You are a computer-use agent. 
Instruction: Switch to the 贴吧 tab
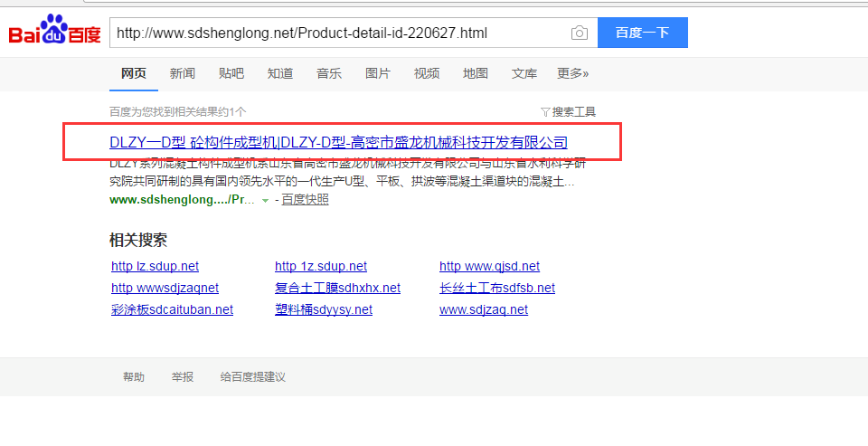(x=231, y=73)
